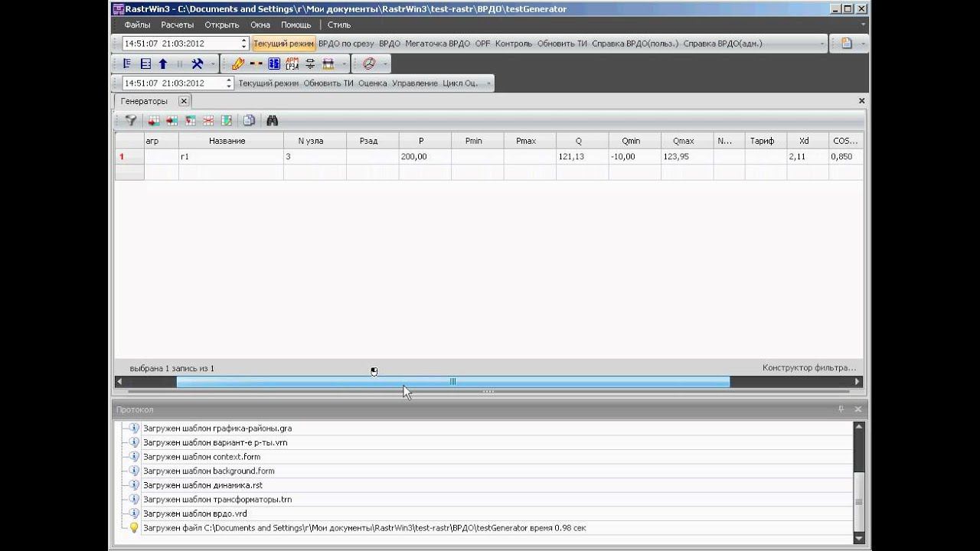This screenshot has height=551, width=980.
Task: Expand dropdown arrow next to document icon
Action: pyautogui.click(x=863, y=44)
